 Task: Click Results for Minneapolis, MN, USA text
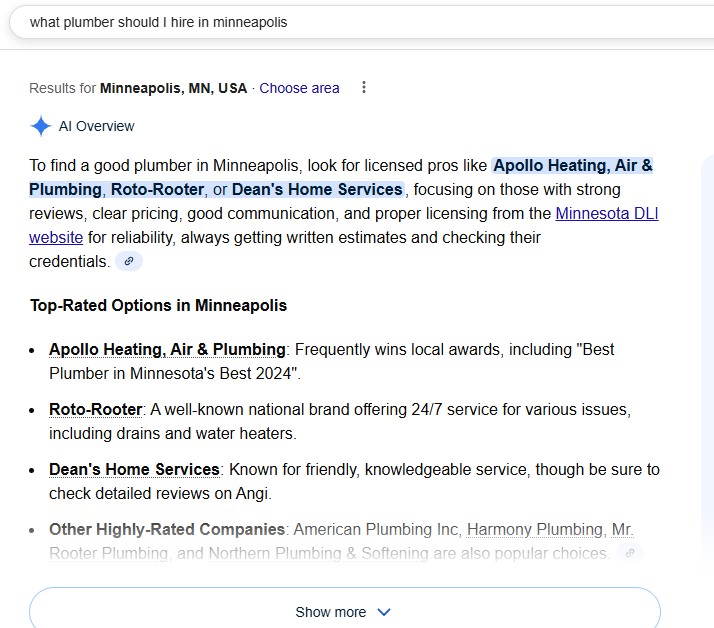pos(138,88)
